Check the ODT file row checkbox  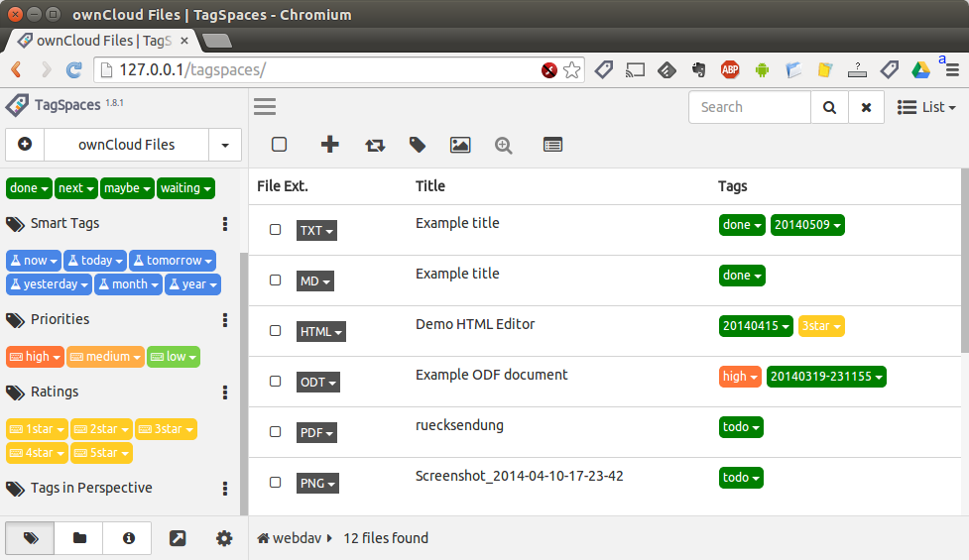coord(275,382)
